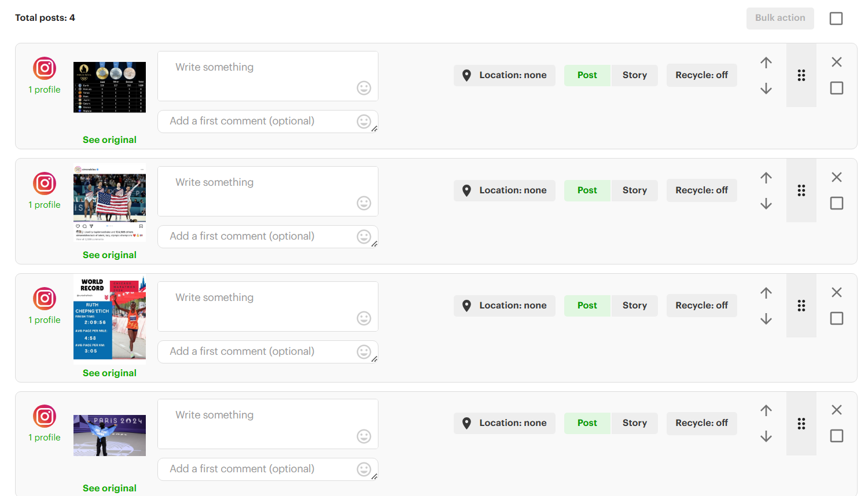This screenshot has width=868, height=496.
Task: Click the drag handle on the Paris 2024 post
Action: tap(801, 424)
